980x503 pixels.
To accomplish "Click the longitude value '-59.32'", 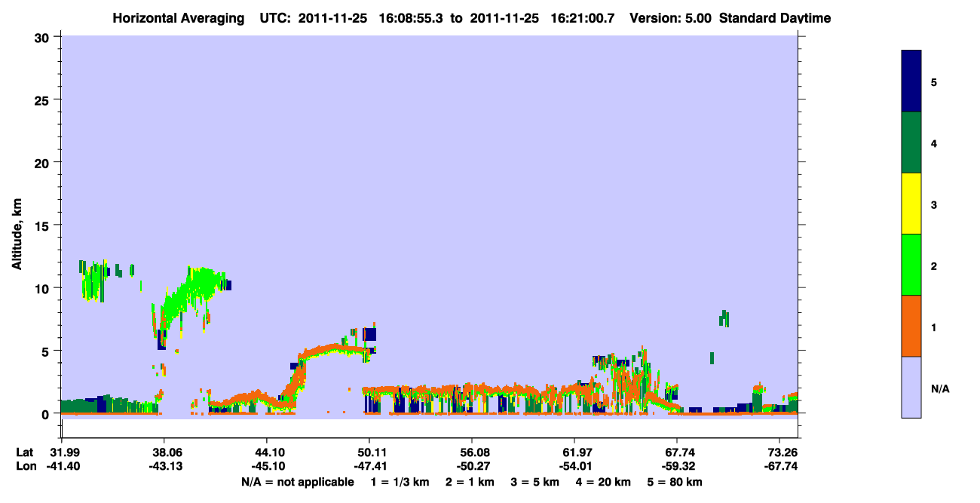I will tap(677, 466).
